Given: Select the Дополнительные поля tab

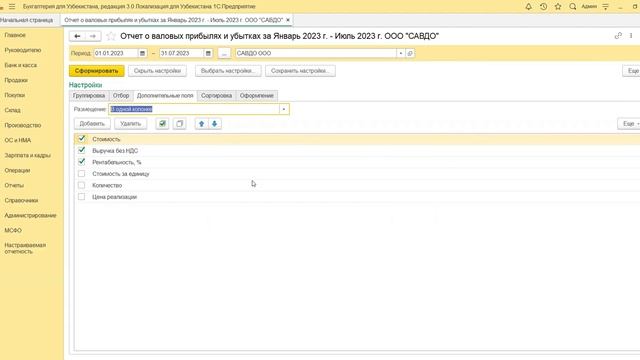Looking at the screenshot, I should [165, 96].
